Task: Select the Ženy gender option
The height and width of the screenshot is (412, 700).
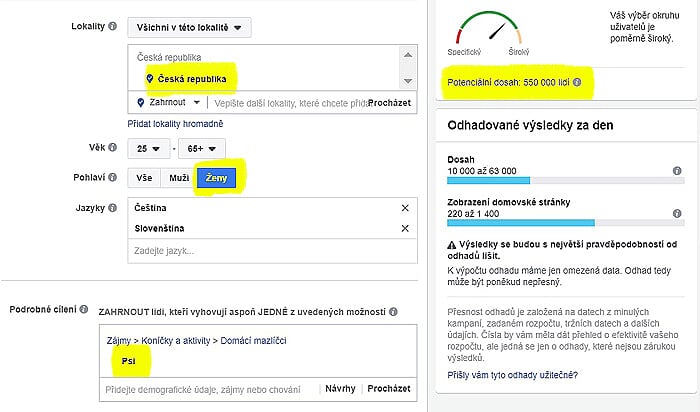Action: [x=217, y=178]
